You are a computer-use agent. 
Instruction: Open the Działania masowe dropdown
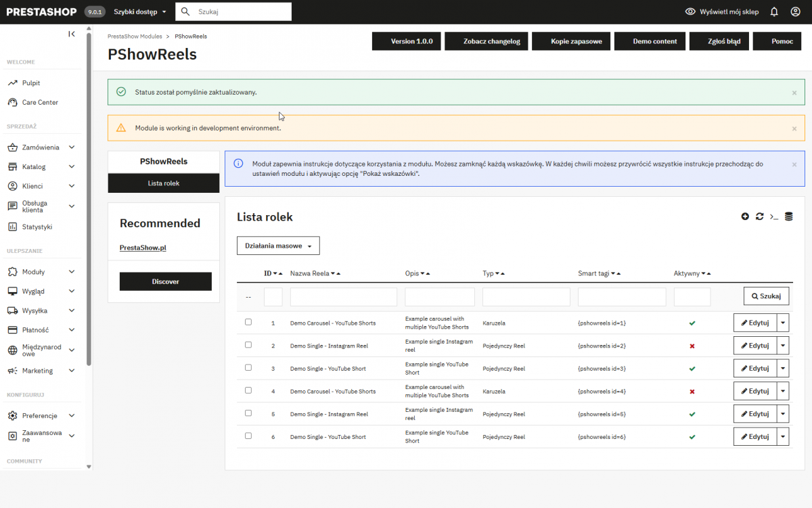point(277,245)
